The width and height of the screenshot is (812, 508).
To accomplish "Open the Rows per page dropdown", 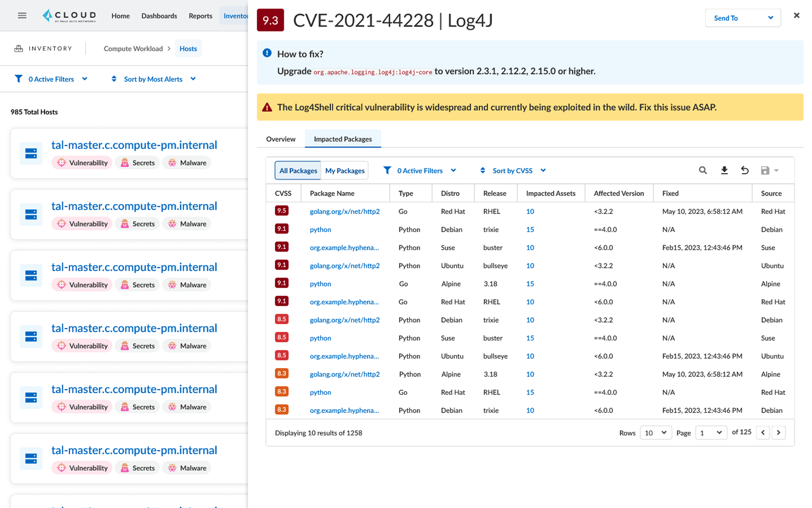I will tap(656, 433).
